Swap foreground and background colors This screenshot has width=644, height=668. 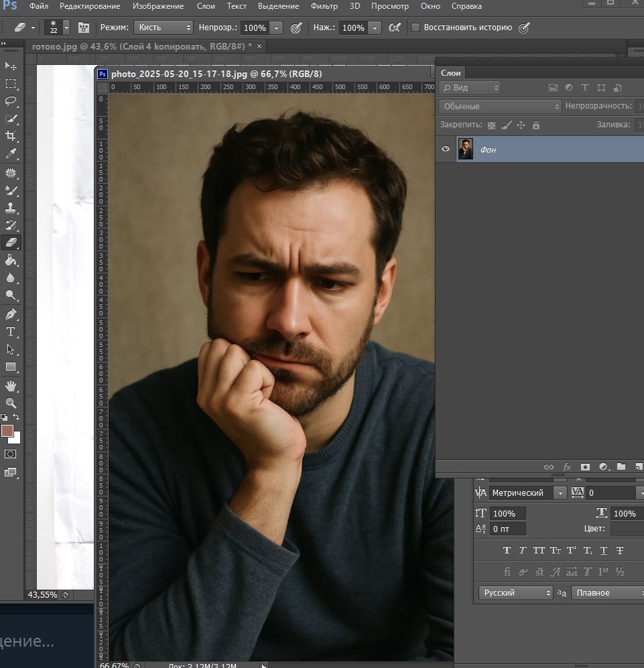click(16, 417)
